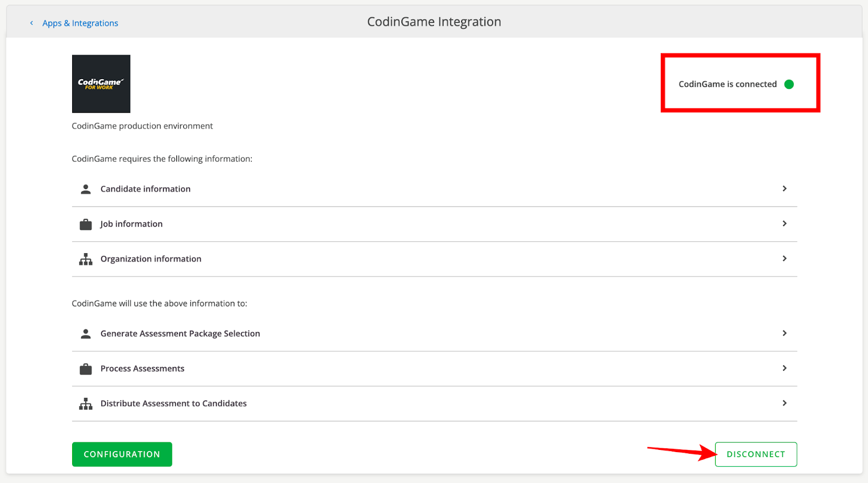Image resolution: width=868 pixels, height=483 pixels.
Task: Click the Job information label
Action: coord(131,224)
